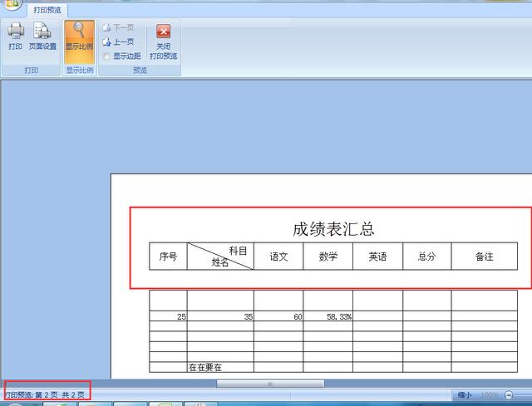Viewport: 532px width, 406px height.
Task: Click the 姓名 label in diagonal cell
Action: 219,262
